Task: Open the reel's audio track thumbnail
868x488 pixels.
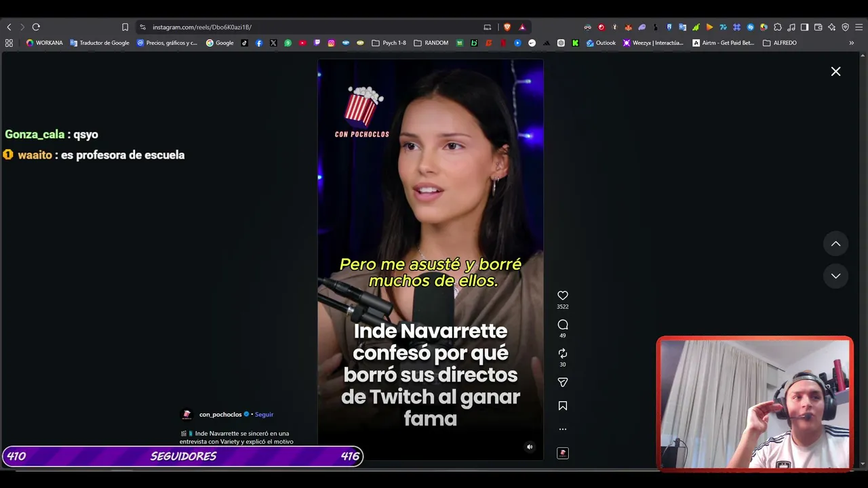Action: pyautogui.click(x=563, y=453)
